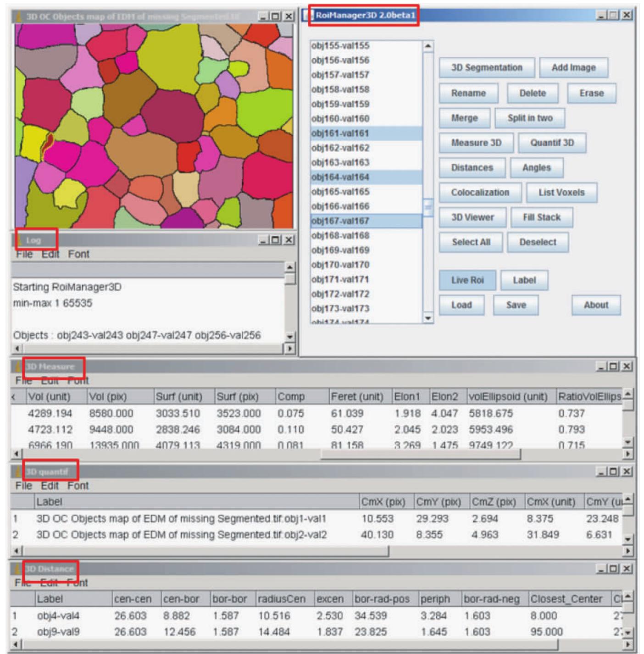Click the Split in two button

[x=530, y=118]
